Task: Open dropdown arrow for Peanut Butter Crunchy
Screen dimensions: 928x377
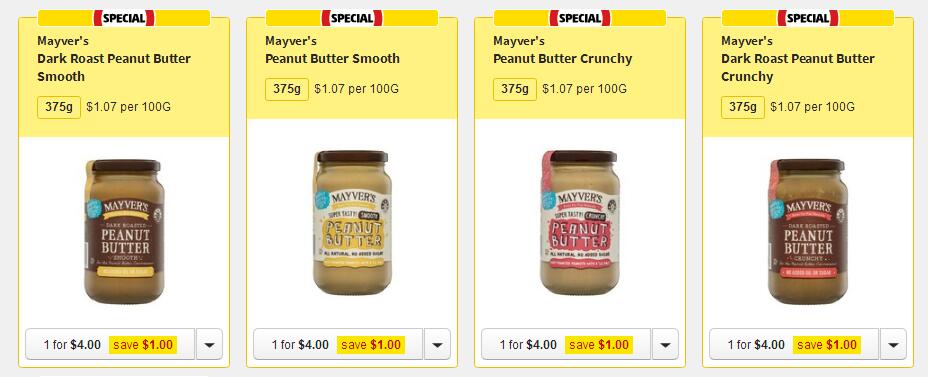Action: coord(665,344)
